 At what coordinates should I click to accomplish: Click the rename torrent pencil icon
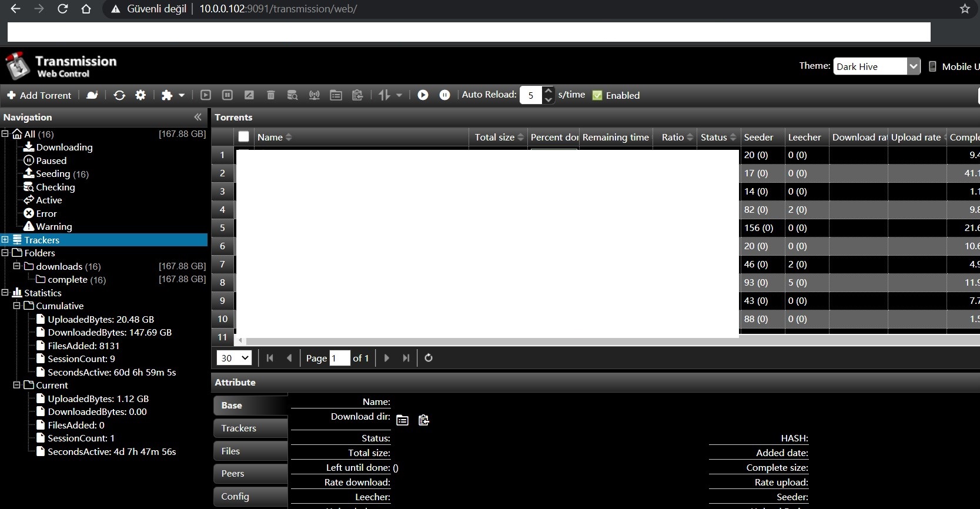click(x=249, y=95)
